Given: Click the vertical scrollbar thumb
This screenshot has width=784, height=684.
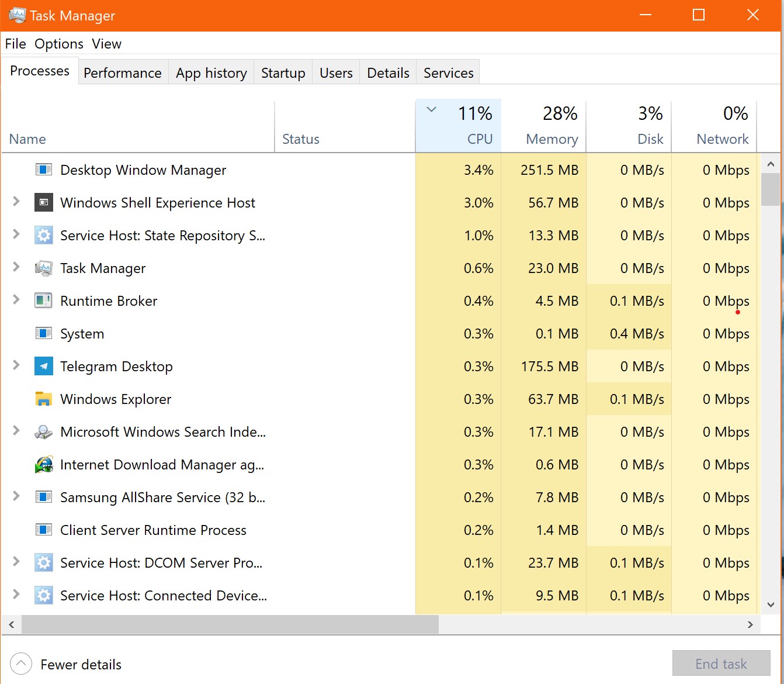Looking at the screenshot, I should point(771,189).
